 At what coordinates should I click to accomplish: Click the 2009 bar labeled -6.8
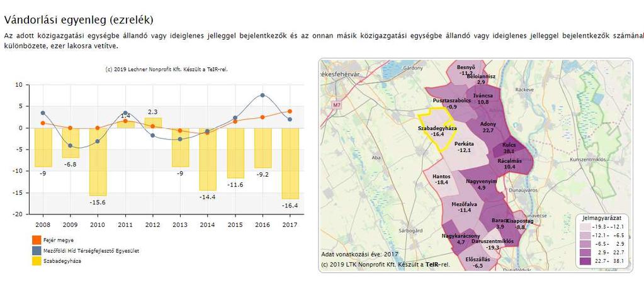click(x=71, y=143)
